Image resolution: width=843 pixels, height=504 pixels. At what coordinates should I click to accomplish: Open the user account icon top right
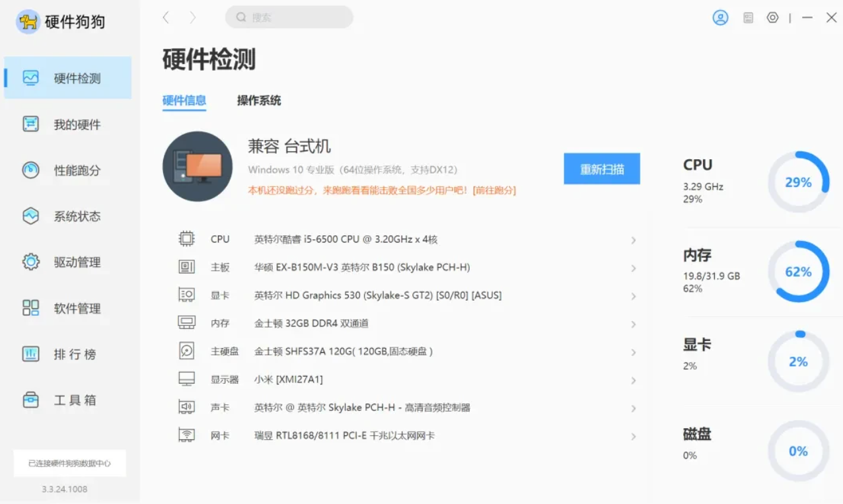[720, 18]
